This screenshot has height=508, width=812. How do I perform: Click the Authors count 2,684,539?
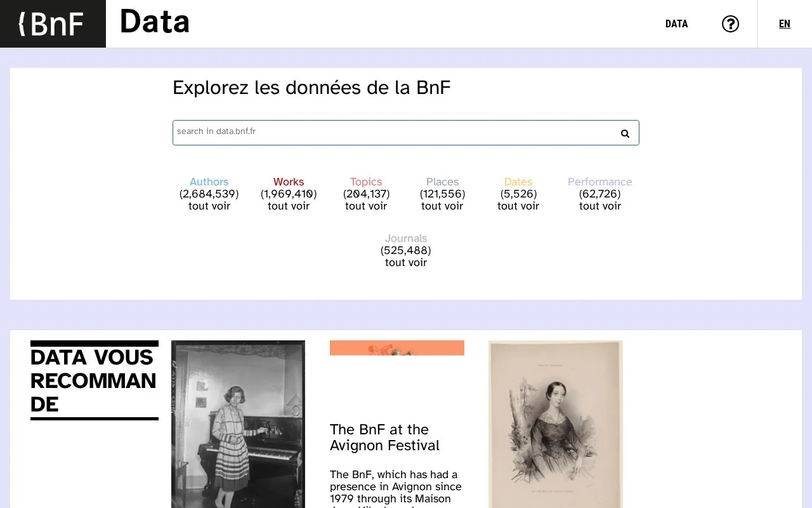coord(209,194)
